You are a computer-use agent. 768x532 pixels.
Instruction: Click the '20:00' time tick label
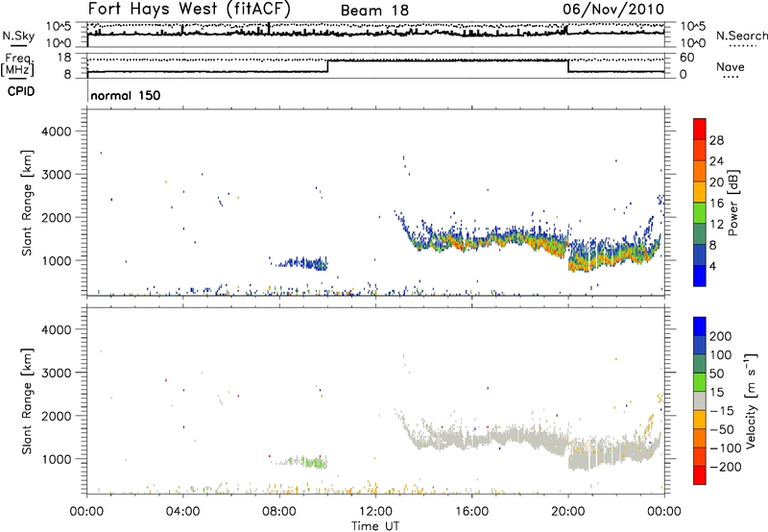point(568,512)
